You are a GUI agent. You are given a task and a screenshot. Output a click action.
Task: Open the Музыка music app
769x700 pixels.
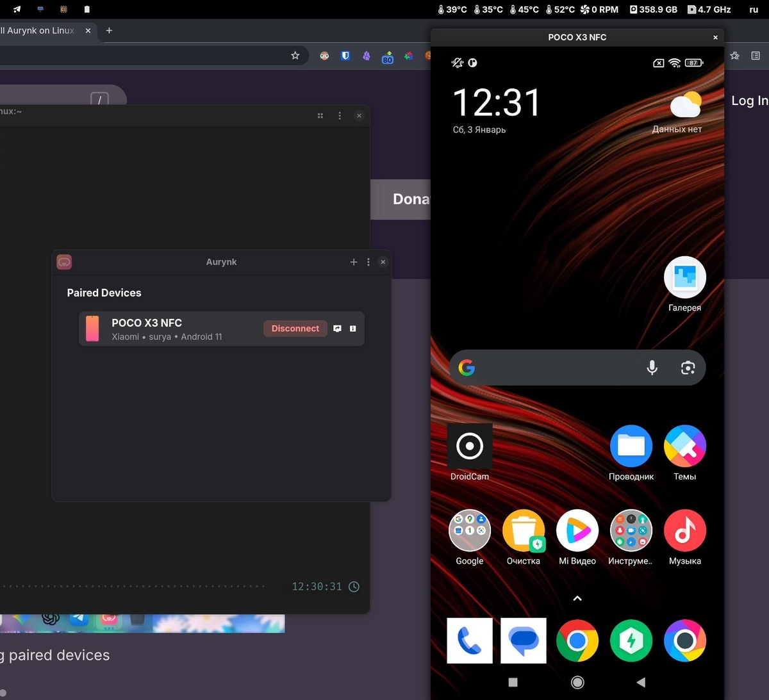click(x=685, y=537)
